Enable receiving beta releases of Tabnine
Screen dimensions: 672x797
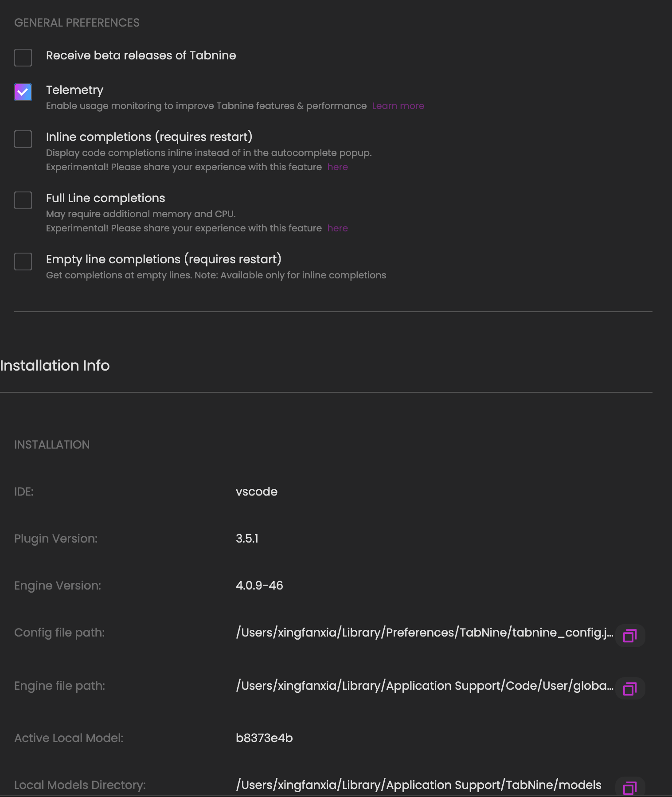click(23, 58)
